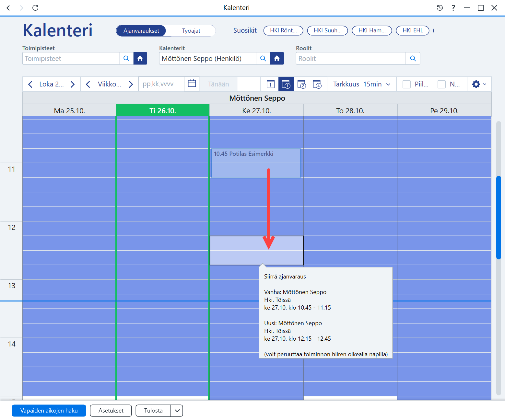
Task: Switch to the Työajat toggle option
Action: 191,31
